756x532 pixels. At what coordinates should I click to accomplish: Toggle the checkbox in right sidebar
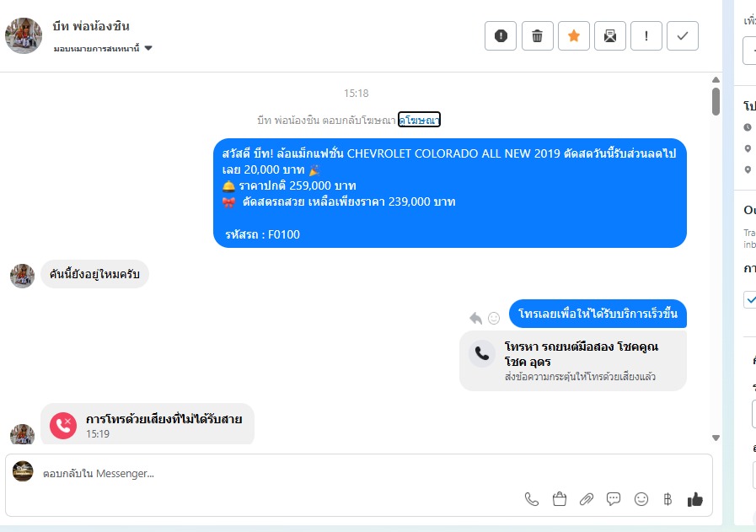750,299
